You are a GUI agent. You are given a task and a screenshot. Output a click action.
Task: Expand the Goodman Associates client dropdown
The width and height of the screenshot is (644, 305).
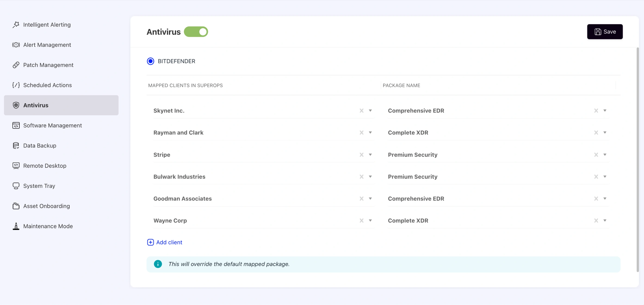pos(370,199)
